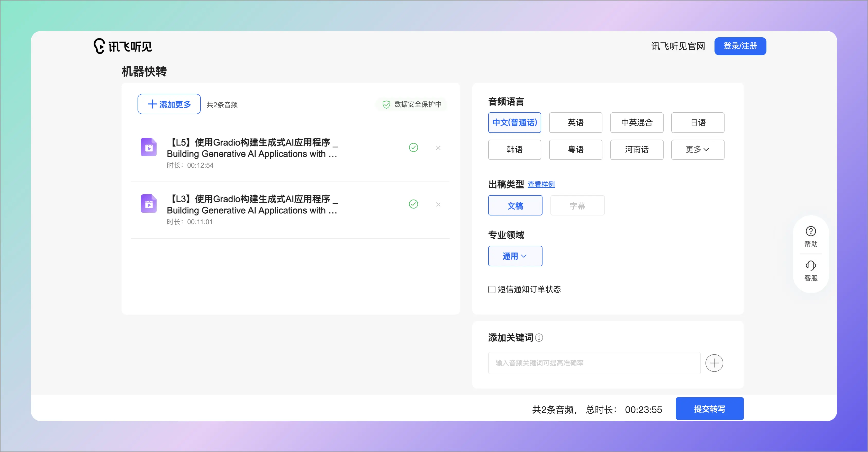Select 中英混合 audio language option
Screen dimensions: 868x452
[x=637, y=123]
